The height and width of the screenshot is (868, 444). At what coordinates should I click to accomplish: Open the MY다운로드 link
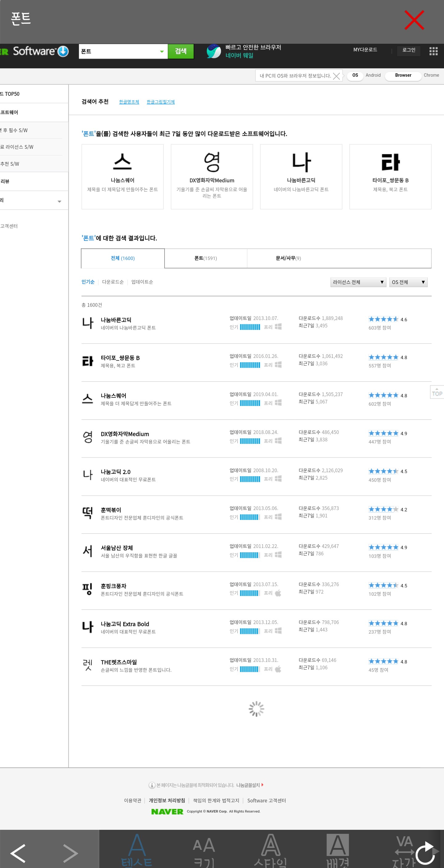(365, 50)
